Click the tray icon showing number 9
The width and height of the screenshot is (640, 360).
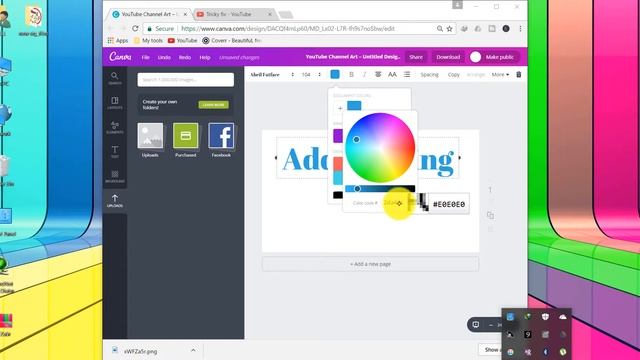[528, 334]
